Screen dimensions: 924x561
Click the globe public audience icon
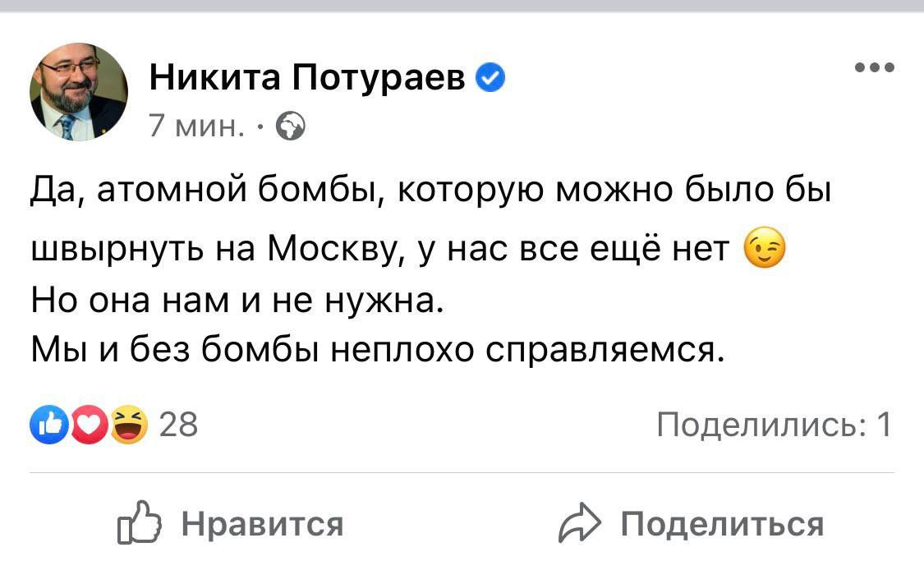tap(290, 126)
